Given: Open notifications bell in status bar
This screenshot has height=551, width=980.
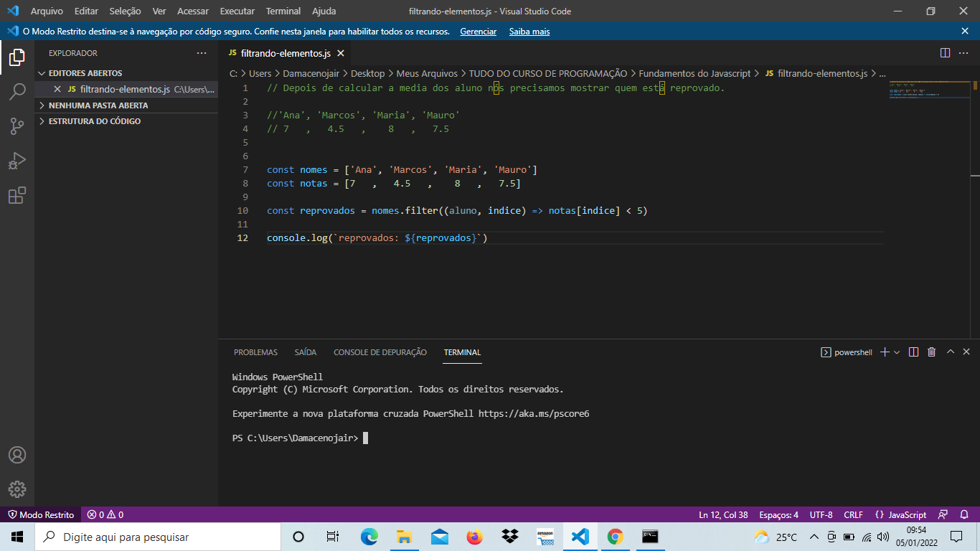Looking at the screenshot, I should (963, 515).
